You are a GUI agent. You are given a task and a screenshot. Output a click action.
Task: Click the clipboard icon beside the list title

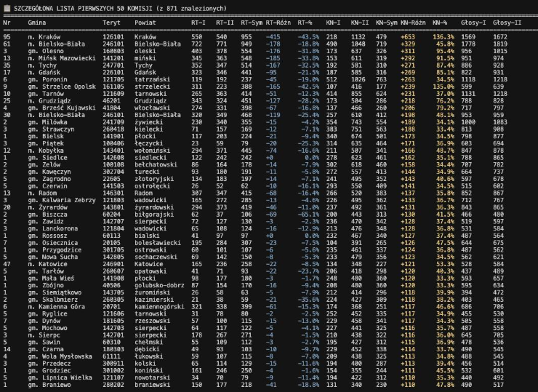[x=7, y=8]
